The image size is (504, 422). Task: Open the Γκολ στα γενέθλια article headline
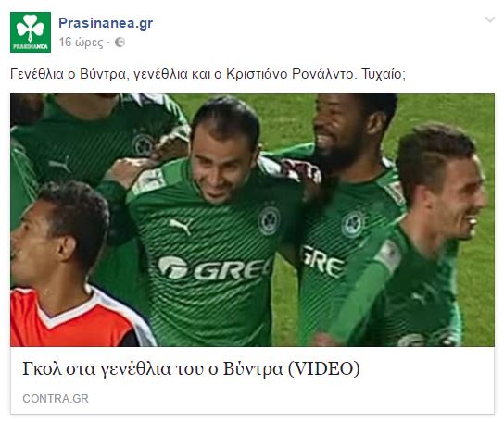(x=191, y=368)
